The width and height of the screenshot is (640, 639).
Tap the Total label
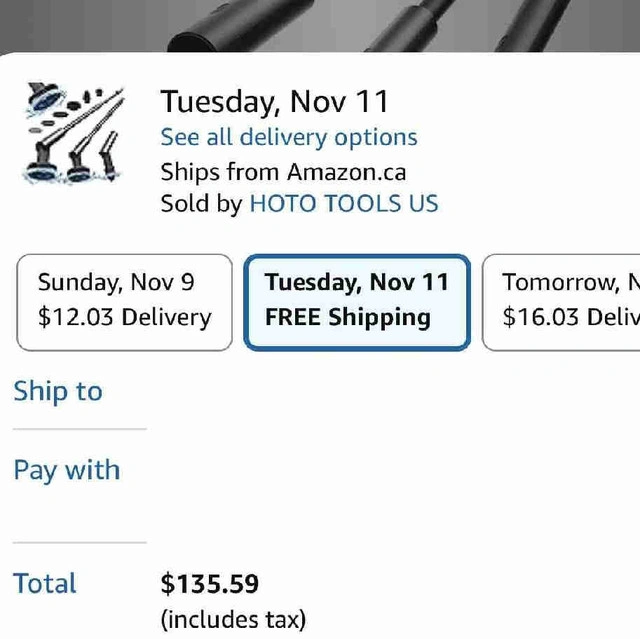coord(45,584)
